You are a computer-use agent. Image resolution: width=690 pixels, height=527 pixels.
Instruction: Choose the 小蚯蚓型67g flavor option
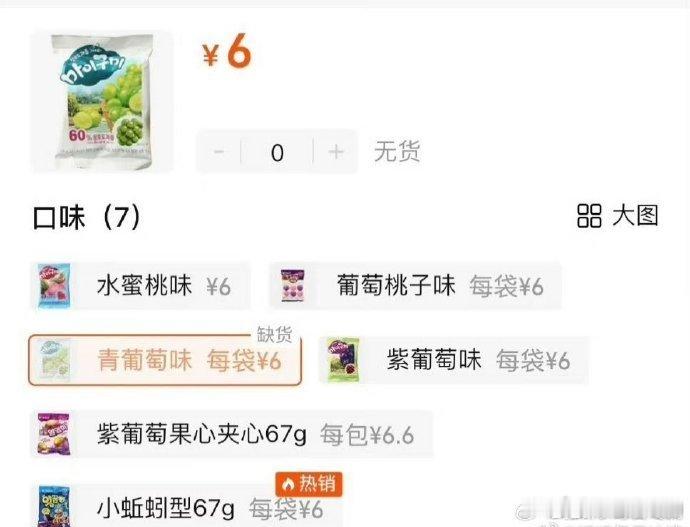tap(186, 507)
